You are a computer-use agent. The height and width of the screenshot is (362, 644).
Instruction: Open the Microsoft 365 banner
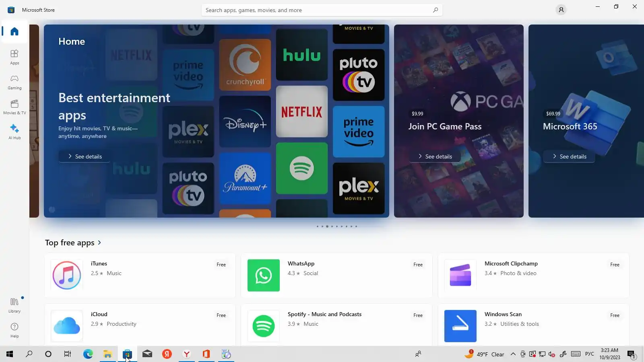pyautogui.click(x=586, y=121)
